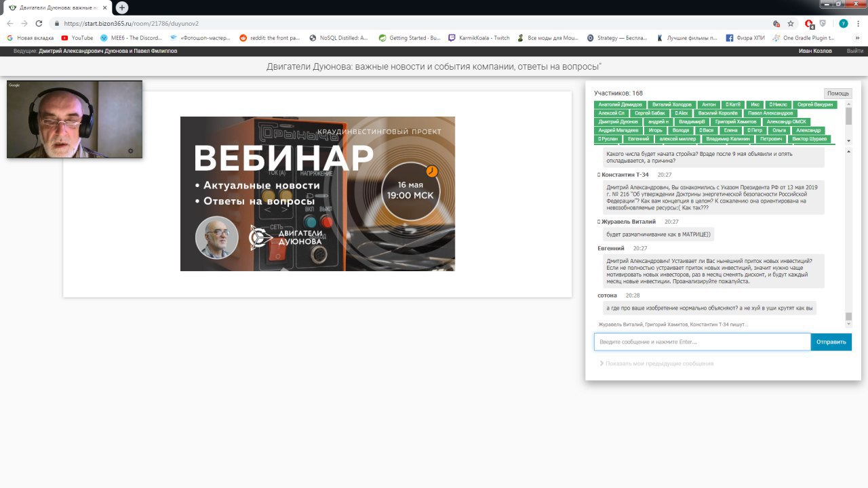Select participant Анатолий Демидов
Viewport: 868px width, 488px height.
(620, 104)
